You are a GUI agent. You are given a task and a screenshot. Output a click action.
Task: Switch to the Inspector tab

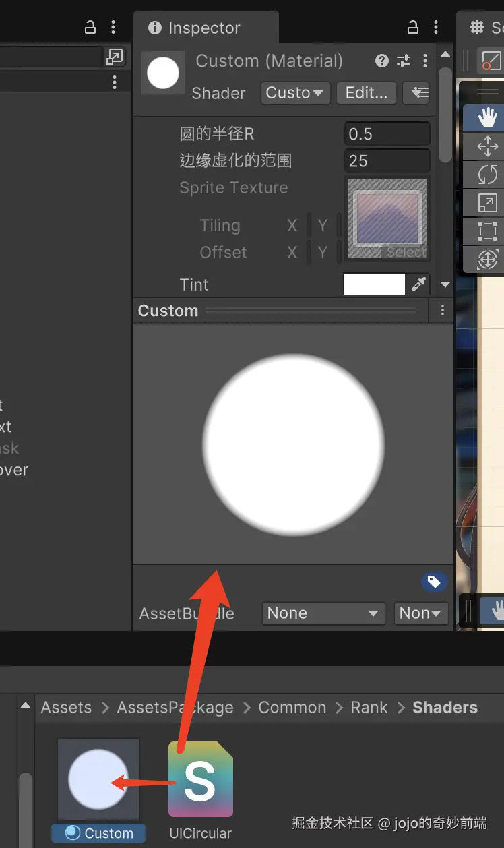click(205, 28)
